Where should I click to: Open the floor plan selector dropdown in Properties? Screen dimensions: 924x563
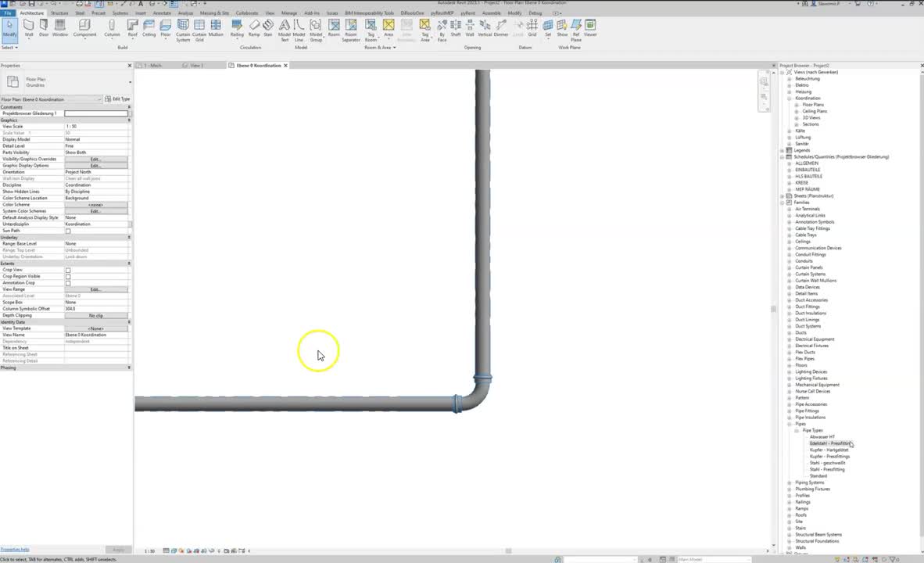click(99, 99)
